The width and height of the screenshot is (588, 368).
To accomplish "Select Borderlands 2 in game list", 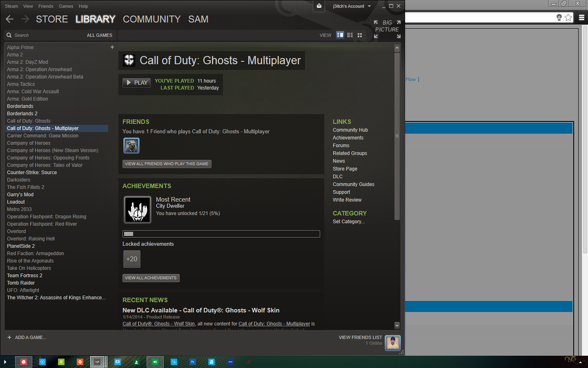I will (x=56, y=114).
